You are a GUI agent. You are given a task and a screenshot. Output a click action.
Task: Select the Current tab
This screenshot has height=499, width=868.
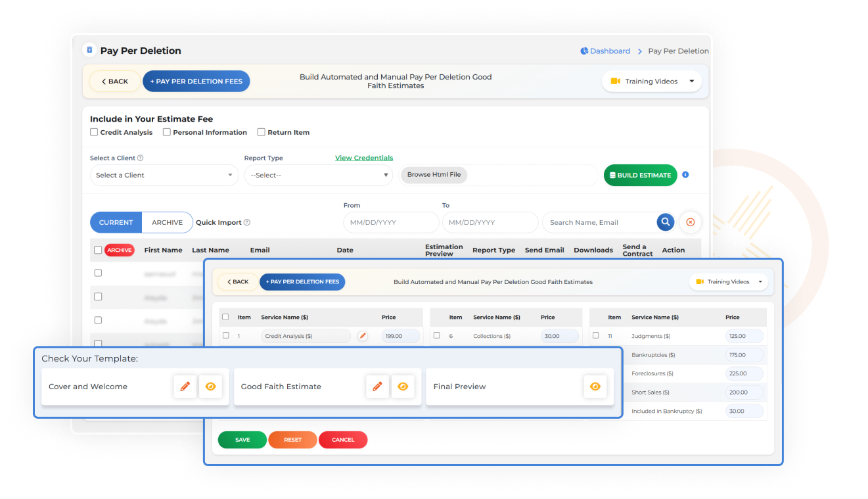[116, 222]
